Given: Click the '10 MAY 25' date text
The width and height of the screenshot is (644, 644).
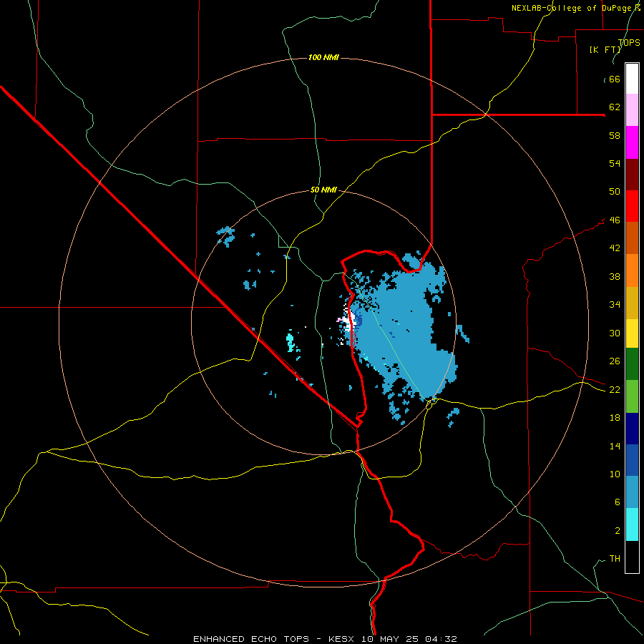Looking at the screenshot, I should click(x=391, y=639).
